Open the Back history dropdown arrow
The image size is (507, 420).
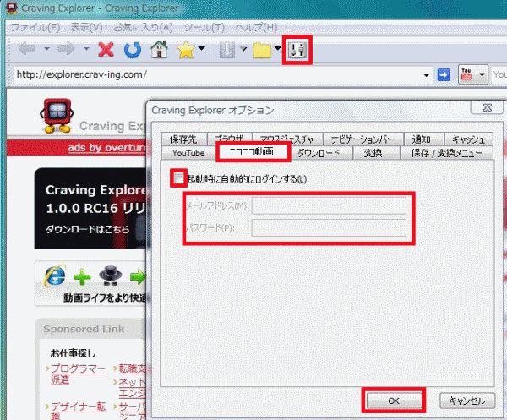pos(46,49)
